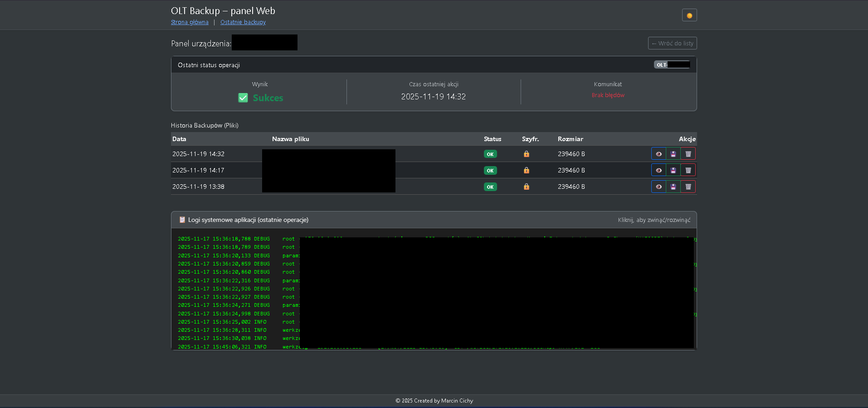Viewport: 868px width, 408px height.
Task: Delete the 14:32 backup (trash icon)
Action: point(688,154)
